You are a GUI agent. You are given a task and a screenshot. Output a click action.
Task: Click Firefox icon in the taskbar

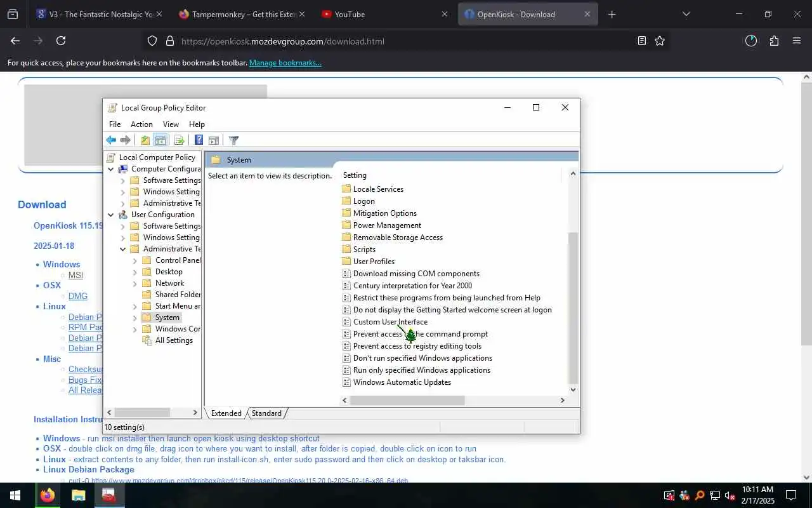click(x=48, y=495)
